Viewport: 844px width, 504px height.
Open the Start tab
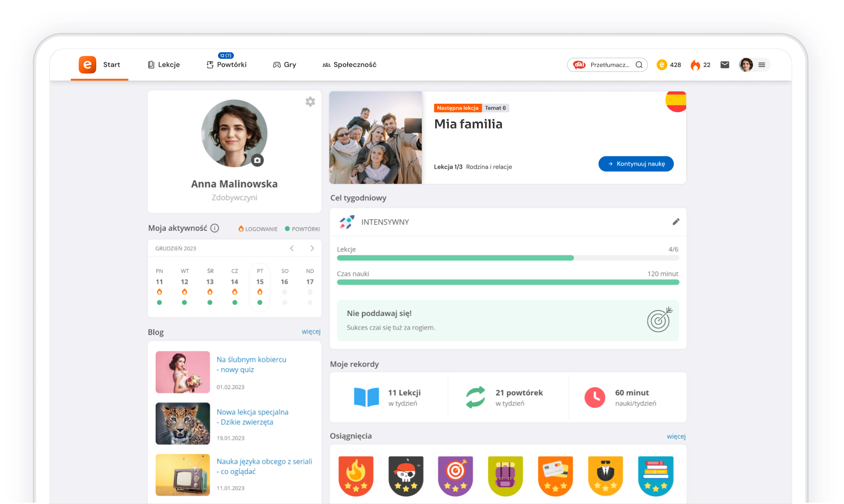click(111, 65)
